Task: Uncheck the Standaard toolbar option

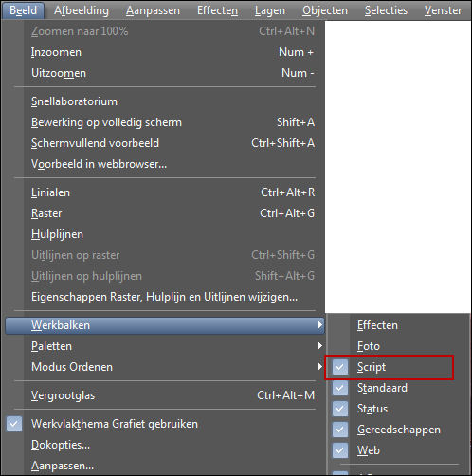Action: [340, 388]
